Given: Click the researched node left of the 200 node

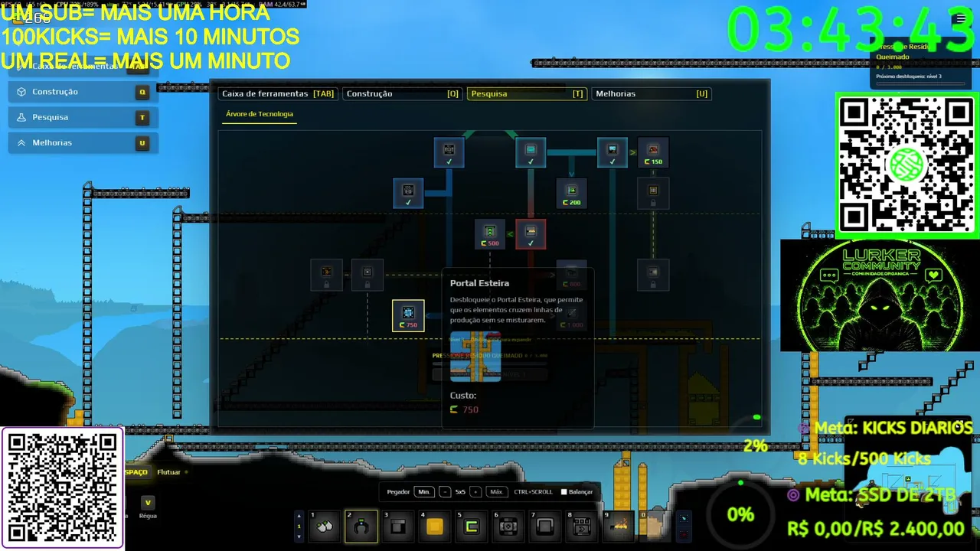Looking at the screenshot, I should pos(408,193).
